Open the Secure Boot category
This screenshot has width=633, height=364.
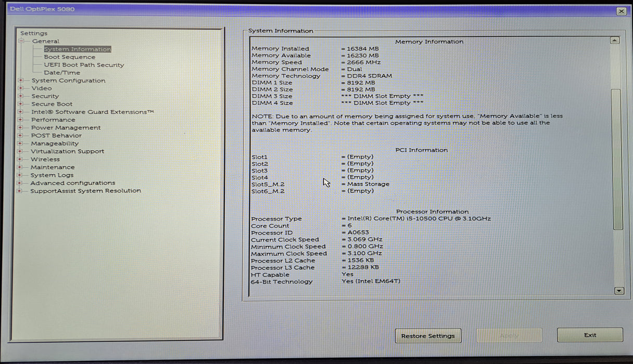pos(52,104)
